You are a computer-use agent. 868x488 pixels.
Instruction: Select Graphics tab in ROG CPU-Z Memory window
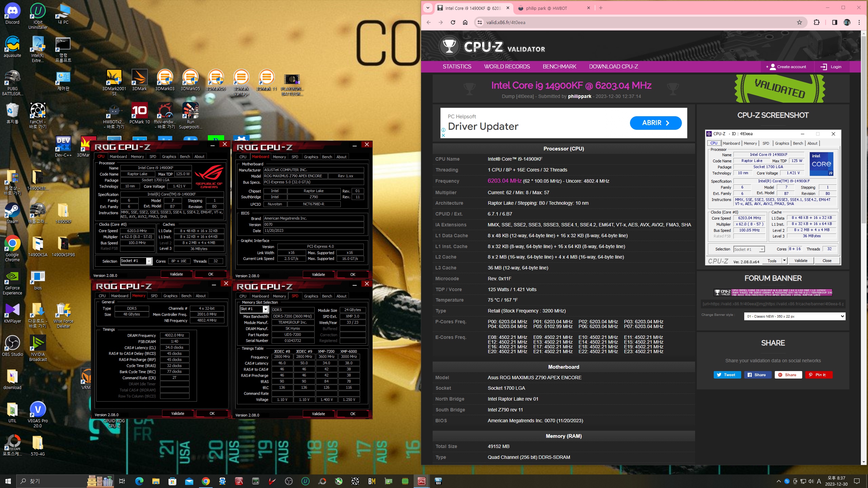pyautogui.click(x=170, y=296)
